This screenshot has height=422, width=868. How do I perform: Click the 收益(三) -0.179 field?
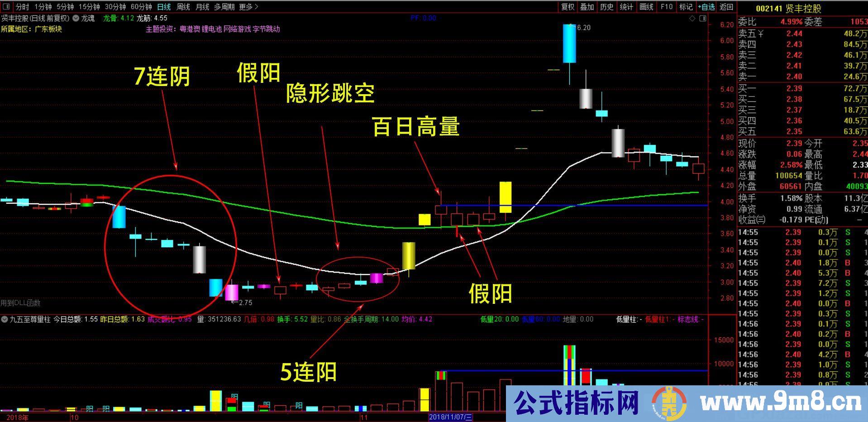[x=770, y=220]
